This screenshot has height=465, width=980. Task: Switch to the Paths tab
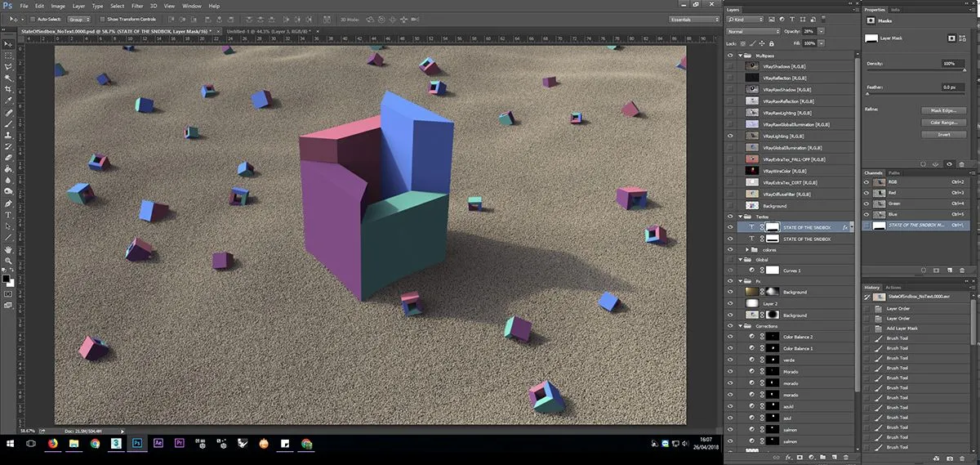(894, 173)
